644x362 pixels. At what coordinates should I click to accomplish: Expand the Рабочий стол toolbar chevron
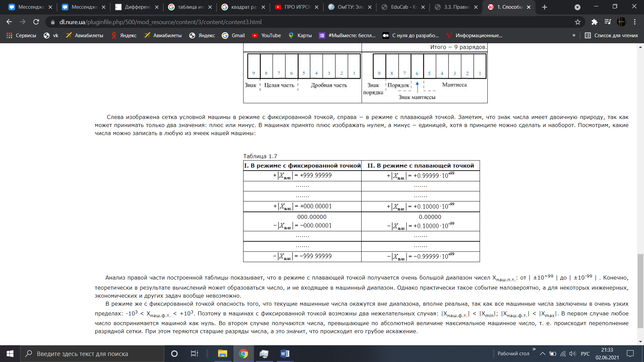[534, 349]
